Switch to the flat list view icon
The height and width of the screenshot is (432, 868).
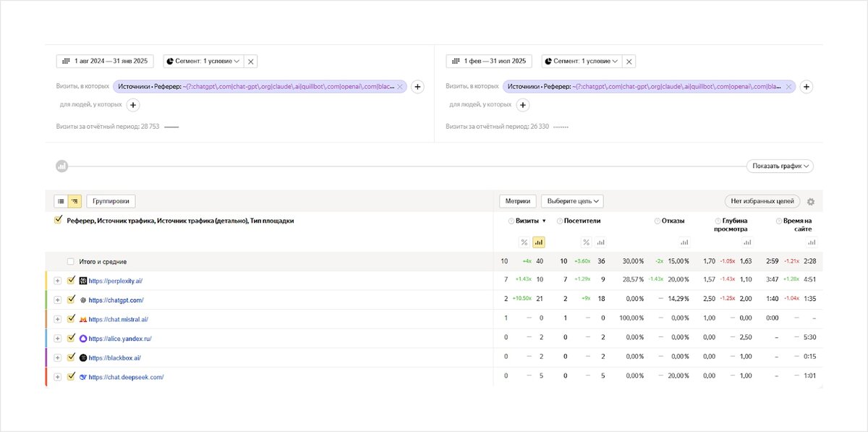click(x=61, y=201)
